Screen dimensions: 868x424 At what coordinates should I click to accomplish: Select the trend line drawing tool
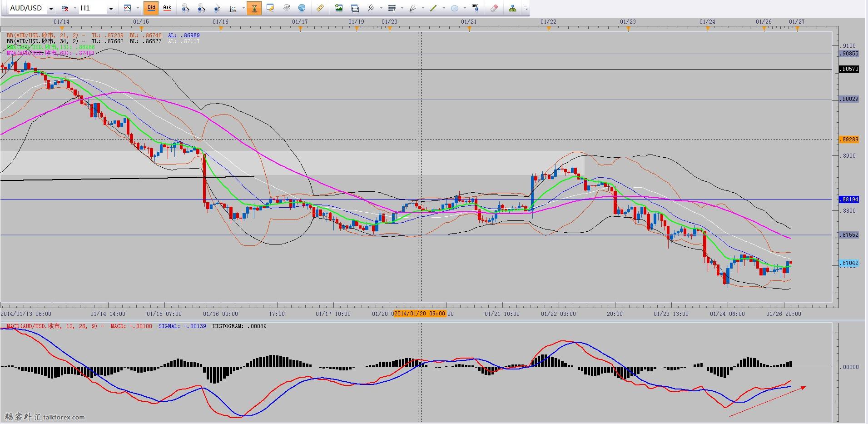pyautogui.click(x=434, y=8)
